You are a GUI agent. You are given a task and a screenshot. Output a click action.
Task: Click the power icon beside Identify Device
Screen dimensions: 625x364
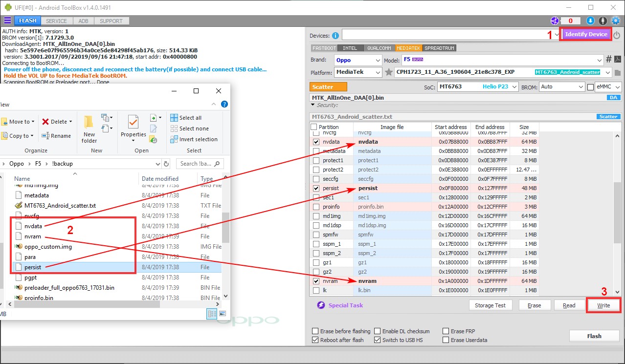[x=617, y=35]
